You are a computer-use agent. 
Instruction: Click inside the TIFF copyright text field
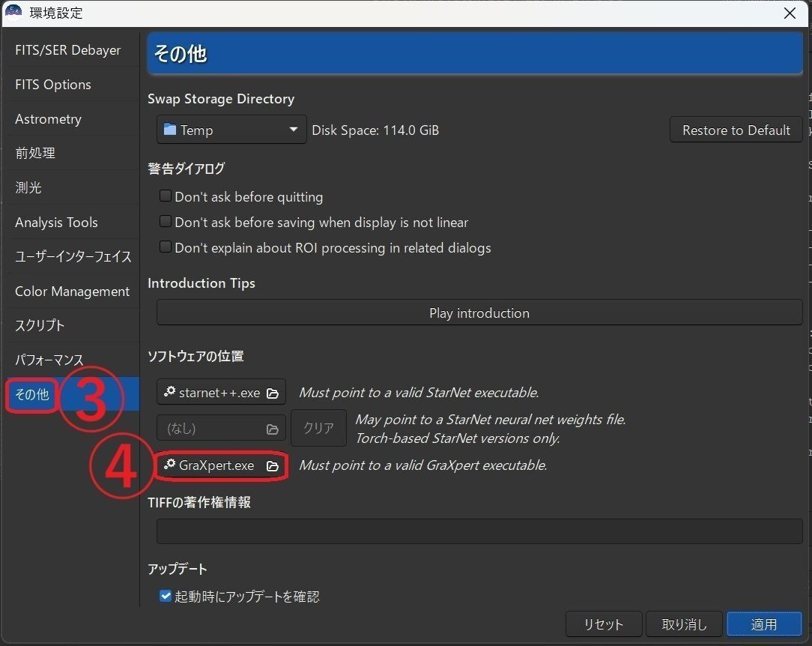coord(478,531)
